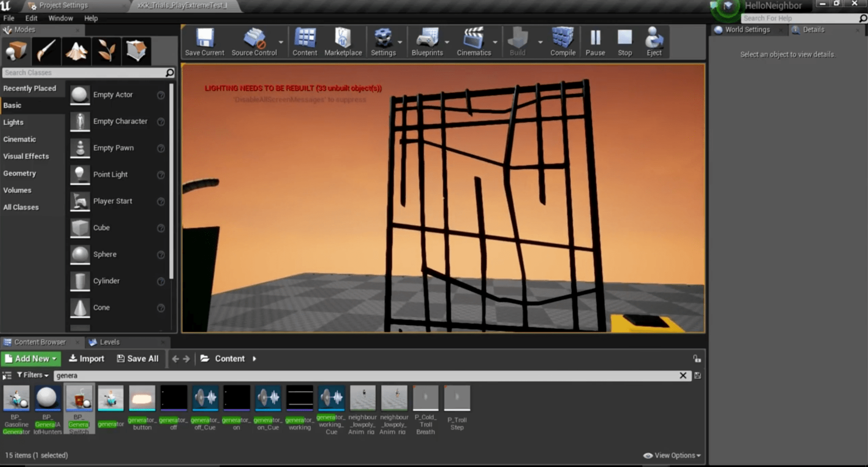
Task: Select the Content Browser tab
Action: [40, 342]
